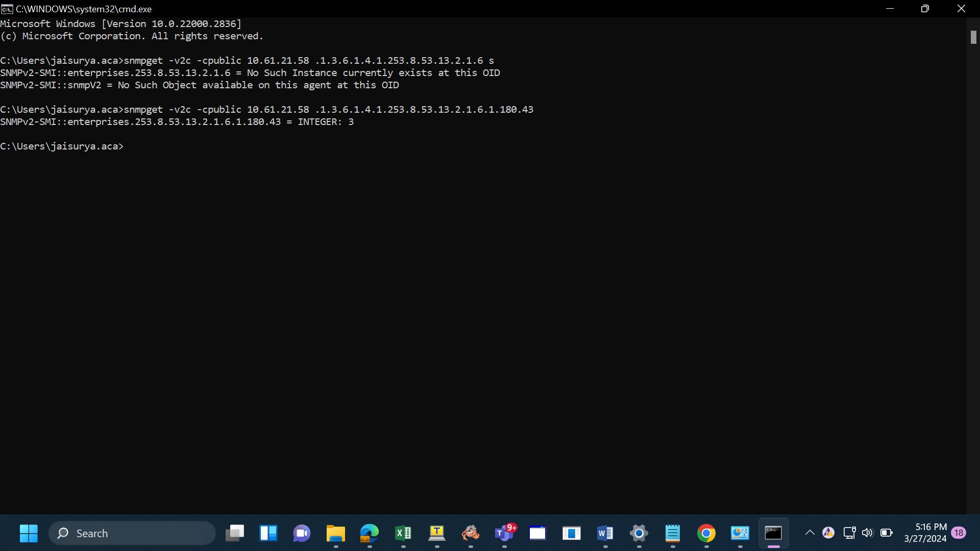Expand hidden system tray icons chevron

click(810, 533)
